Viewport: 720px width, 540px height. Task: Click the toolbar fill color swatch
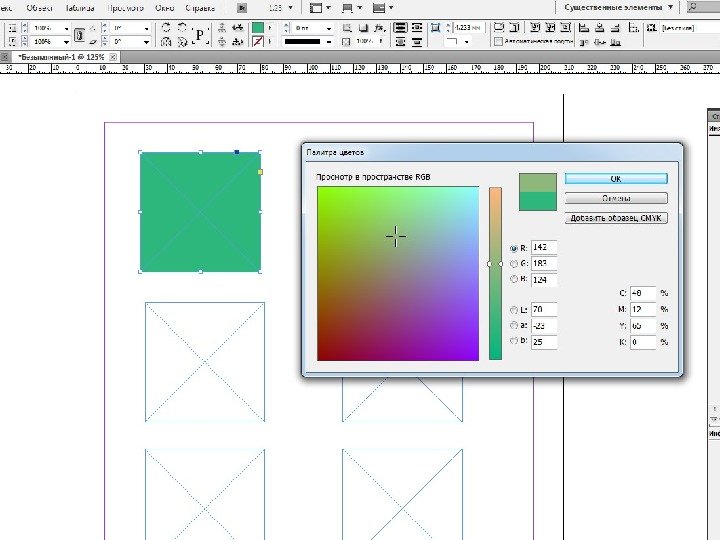pos(258,28)
